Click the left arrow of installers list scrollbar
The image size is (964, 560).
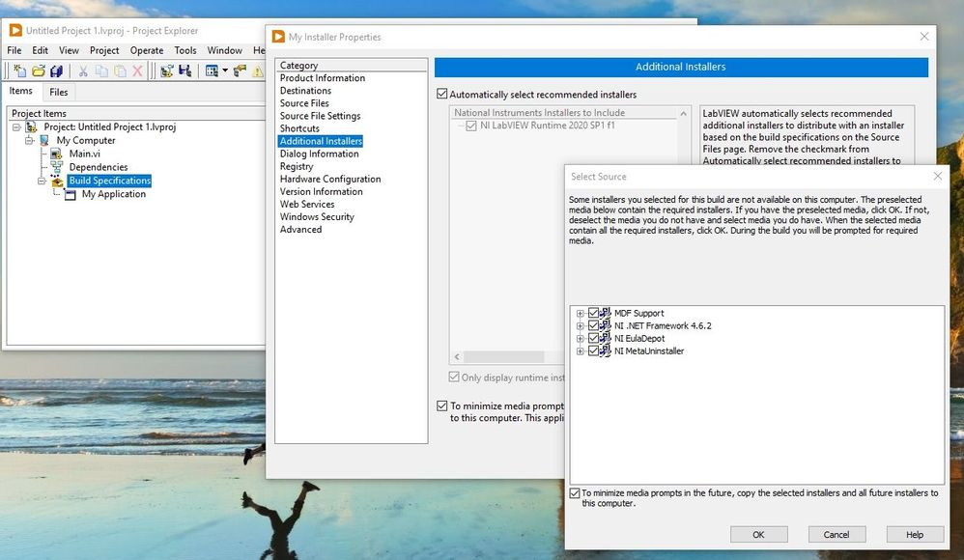457,356
